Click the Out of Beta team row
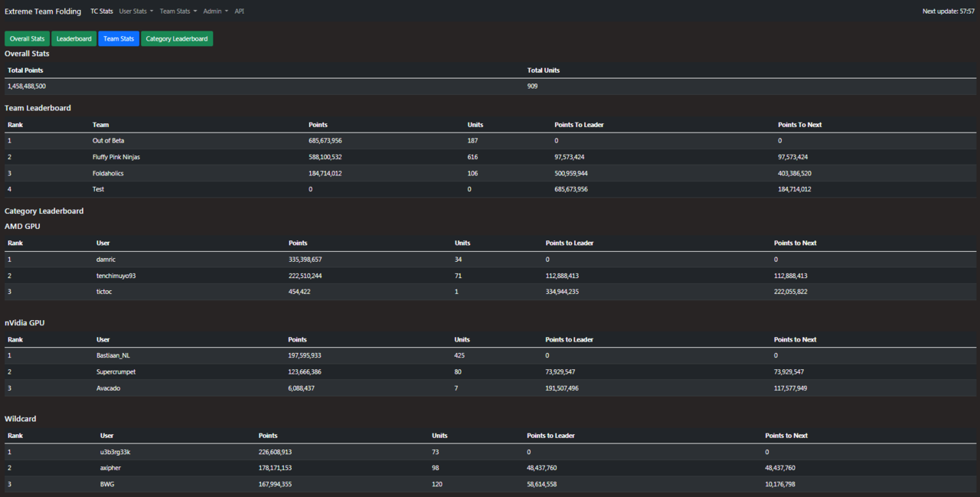Viewport: 980px width, 497px height. (x=108, y=141)
